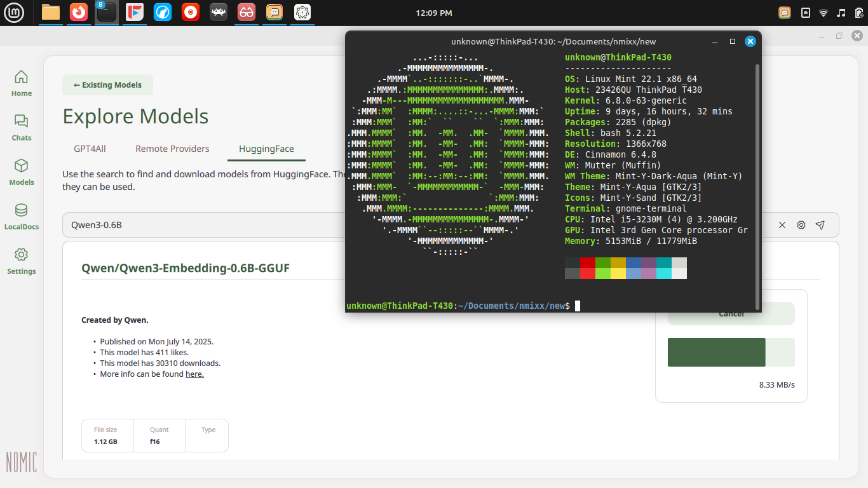Open search options gear icon in search bar

click(801, 225)
